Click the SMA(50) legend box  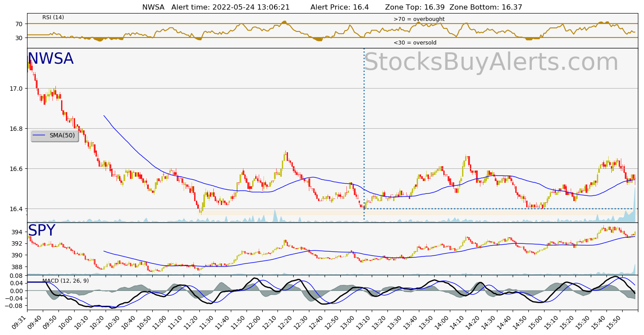point(55,136)
